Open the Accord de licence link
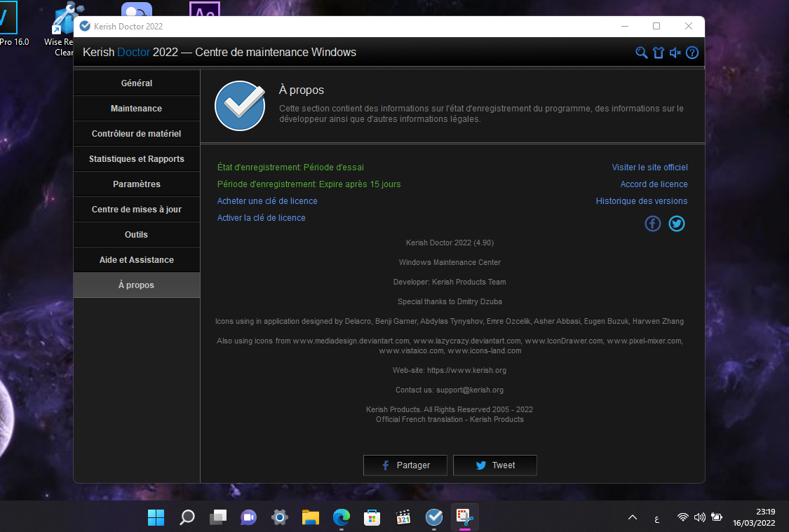This screenshot has height=532, width=789. tap(654, 184)
